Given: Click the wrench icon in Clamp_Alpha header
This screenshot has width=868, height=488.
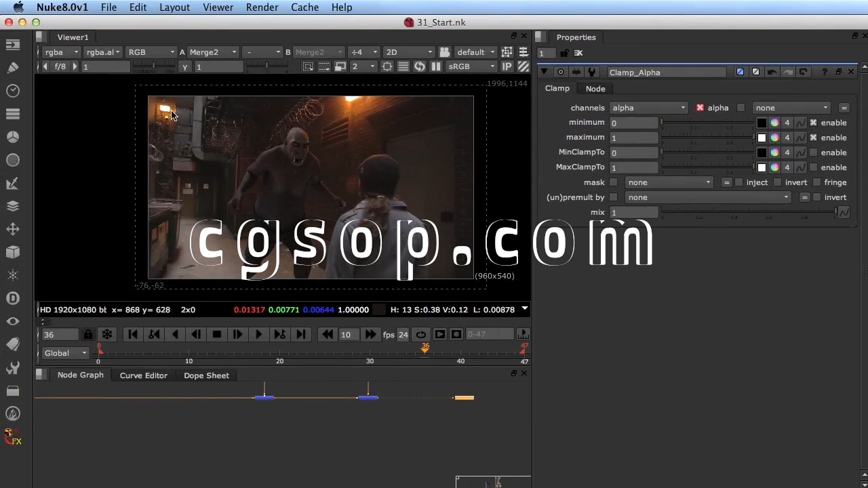Looking at the screenshot, I should pyautogui.click(x=592, y=72).
